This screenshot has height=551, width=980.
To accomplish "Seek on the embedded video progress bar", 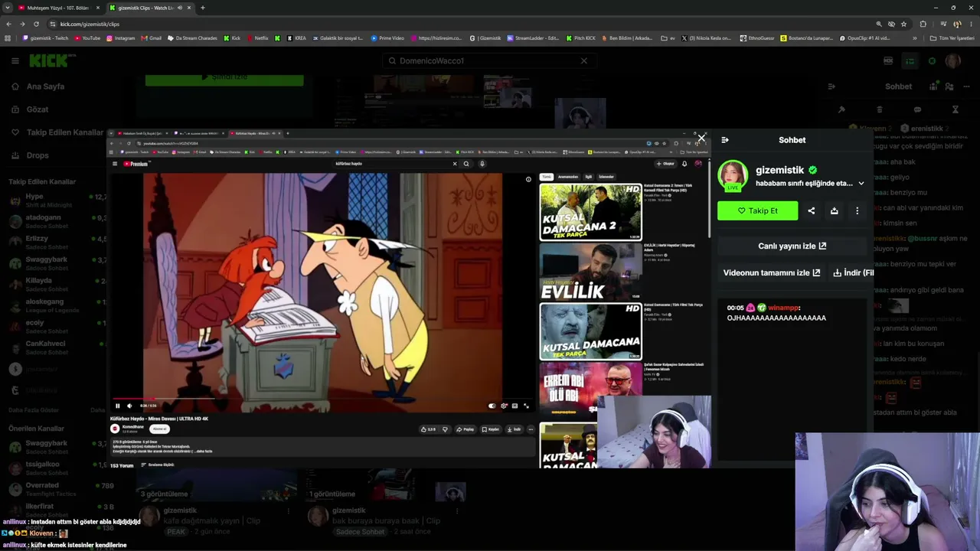I will (322, 398).
